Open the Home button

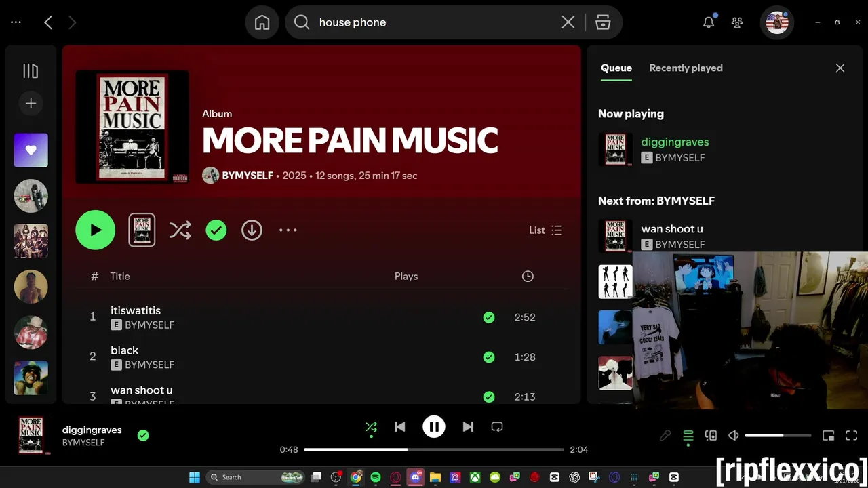[x=262, y=22]
